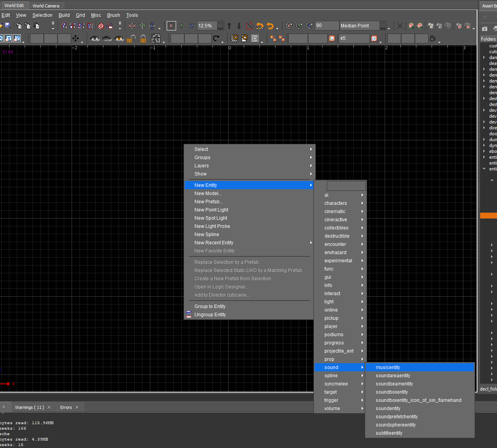Open the Selection menu
Image resolution: width=497 pixels, height=448 pixels.
coord(42,15)
